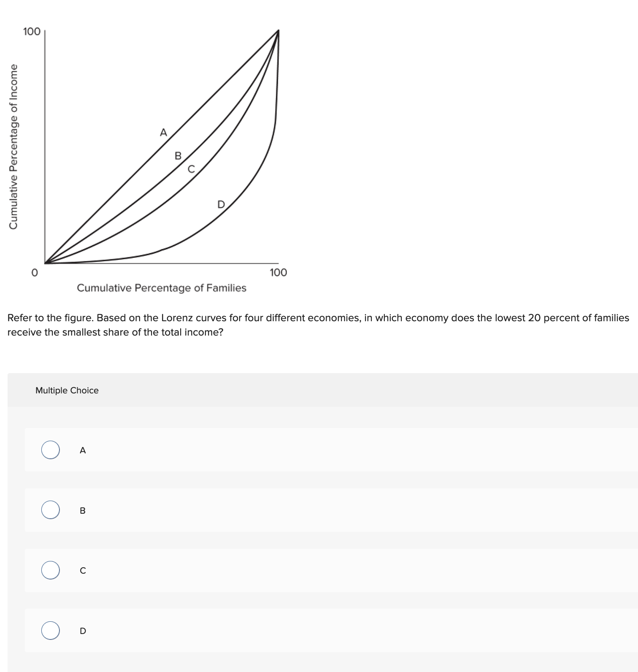Screen dimensions: 638x672
Task: Click curve label B on the graph
Action: [178, 156]
